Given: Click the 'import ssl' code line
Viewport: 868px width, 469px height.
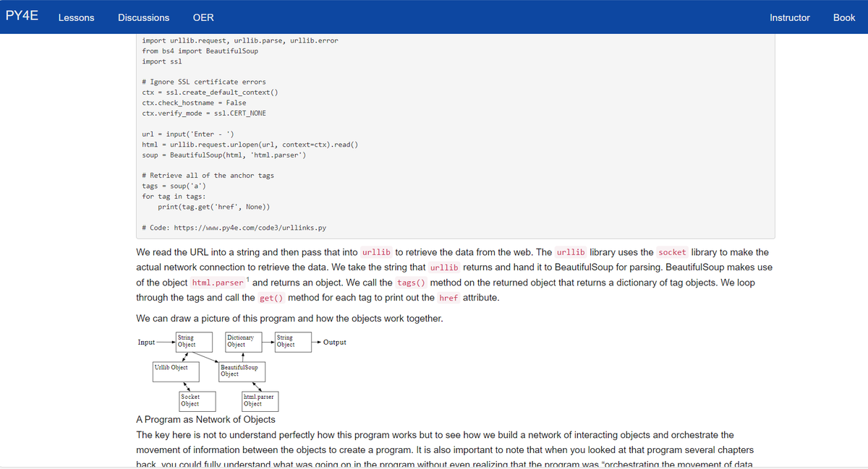Looking at the screenshot, I should [x=161, y=61].
